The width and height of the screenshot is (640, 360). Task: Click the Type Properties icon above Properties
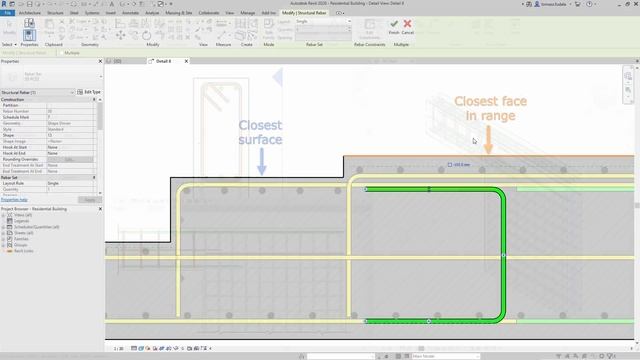coord(29,23)
